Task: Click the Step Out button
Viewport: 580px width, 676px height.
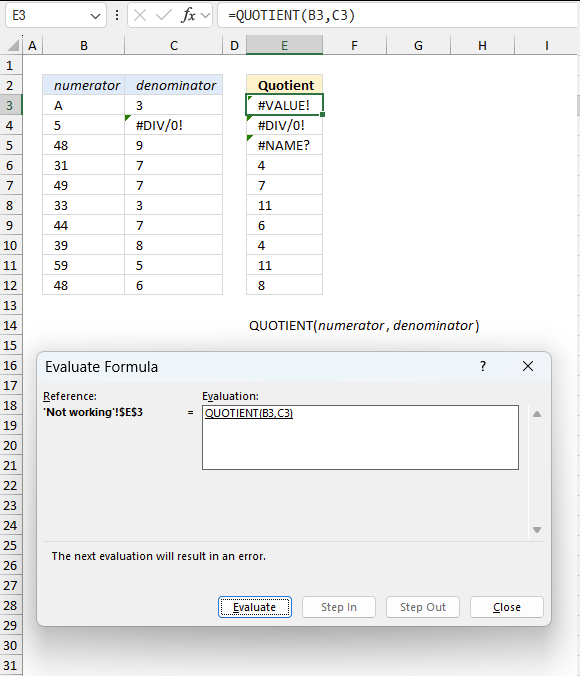Action: point(423,607)
